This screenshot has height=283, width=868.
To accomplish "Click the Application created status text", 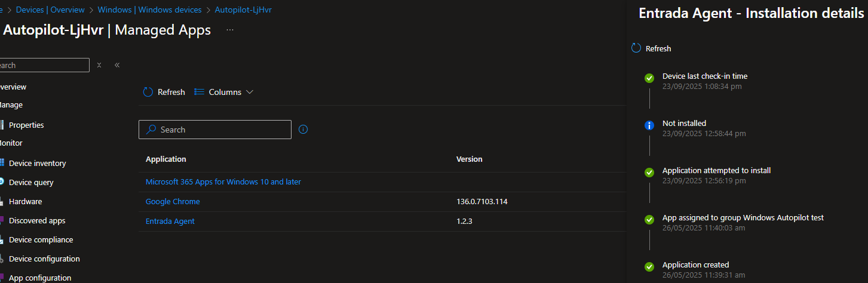I will [x=696, y=264].
